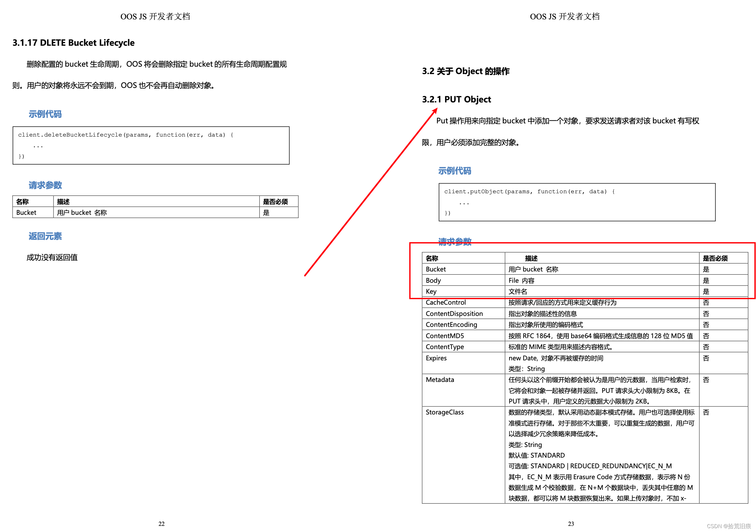This screenshot has width=756, height=532.
Task: Click the right page header 'OOS JS 开发者文档'
Action: coord(565,16)
